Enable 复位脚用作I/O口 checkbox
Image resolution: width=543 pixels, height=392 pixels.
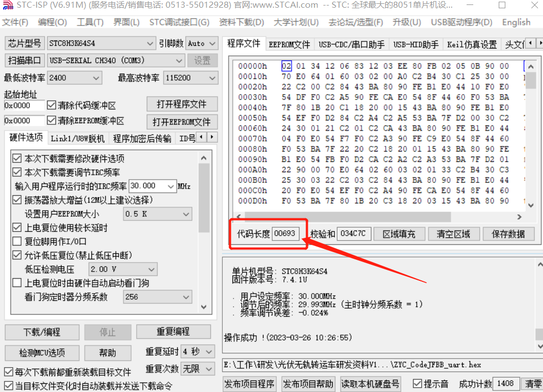tap(17, 241)
